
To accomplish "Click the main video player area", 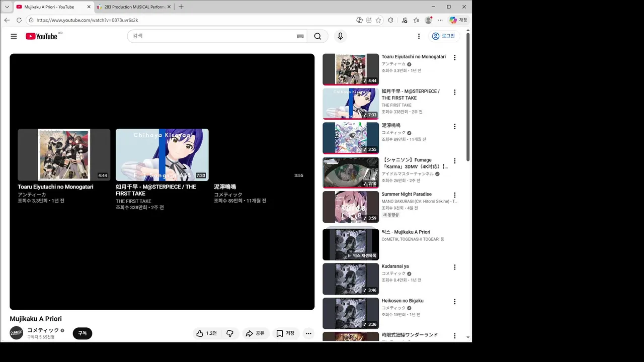I will 162,182.
